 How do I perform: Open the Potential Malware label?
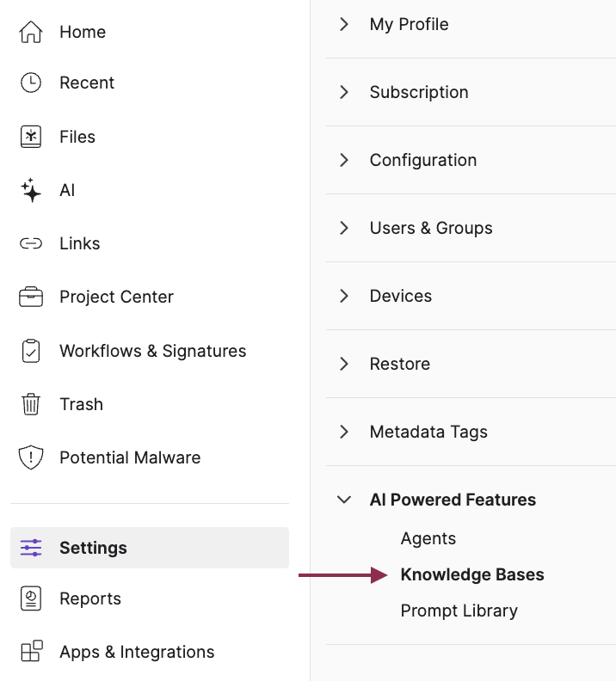130,457
